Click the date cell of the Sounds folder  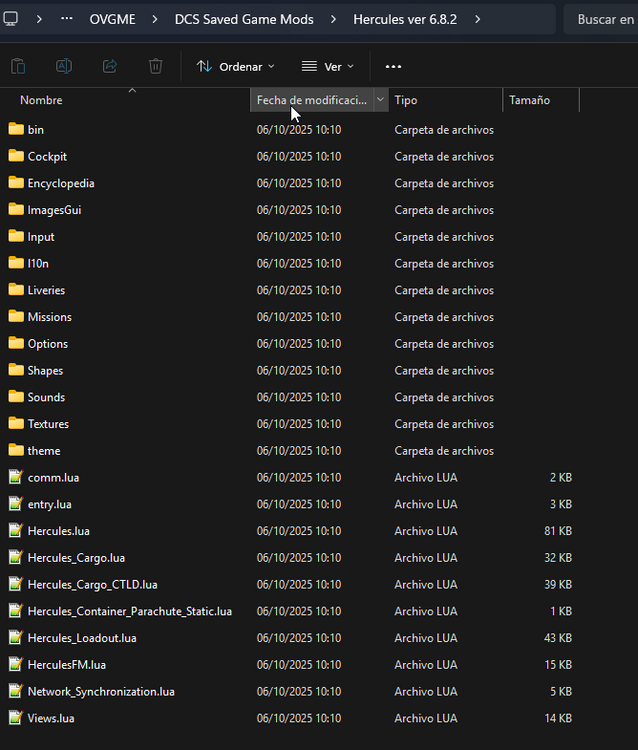tap(299, 397)
